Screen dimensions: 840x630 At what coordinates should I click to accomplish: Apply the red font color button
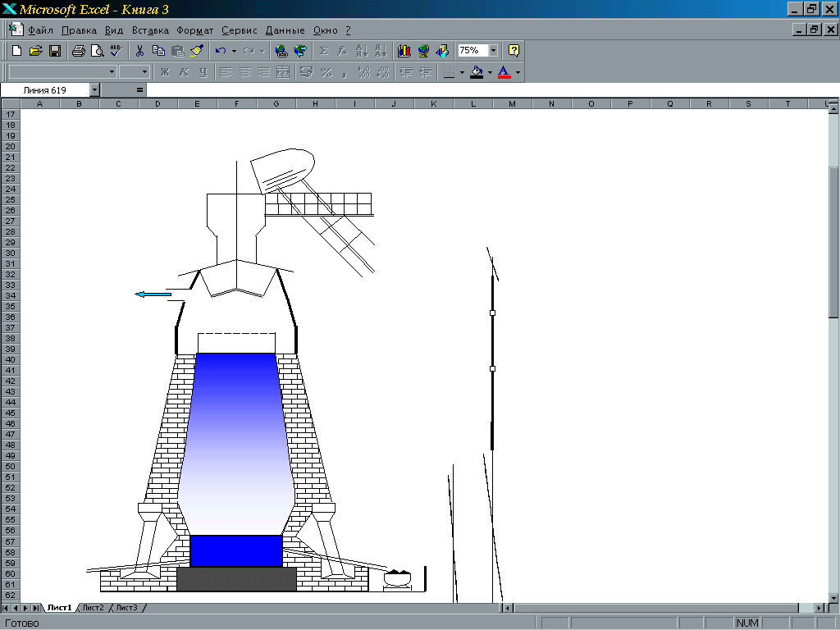click(x=504, y=72)
